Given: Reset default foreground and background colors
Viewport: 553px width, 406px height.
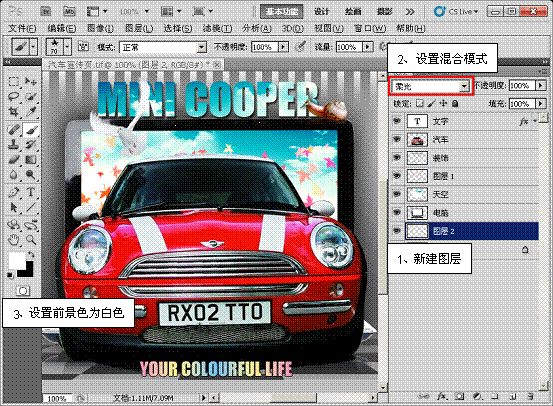Looking at the screenshot, I should tap(11, 275).
